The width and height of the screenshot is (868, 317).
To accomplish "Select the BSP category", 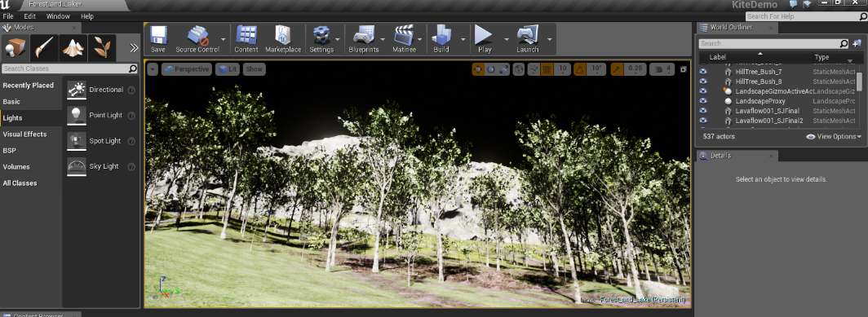I will pyautogui.click(x=10, y=151).
